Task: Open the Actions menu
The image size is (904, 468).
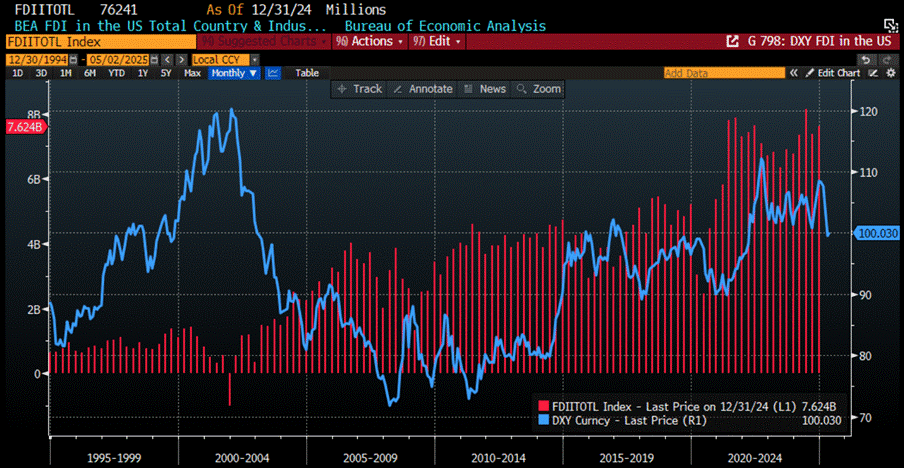Action: (x=369, y=41)
